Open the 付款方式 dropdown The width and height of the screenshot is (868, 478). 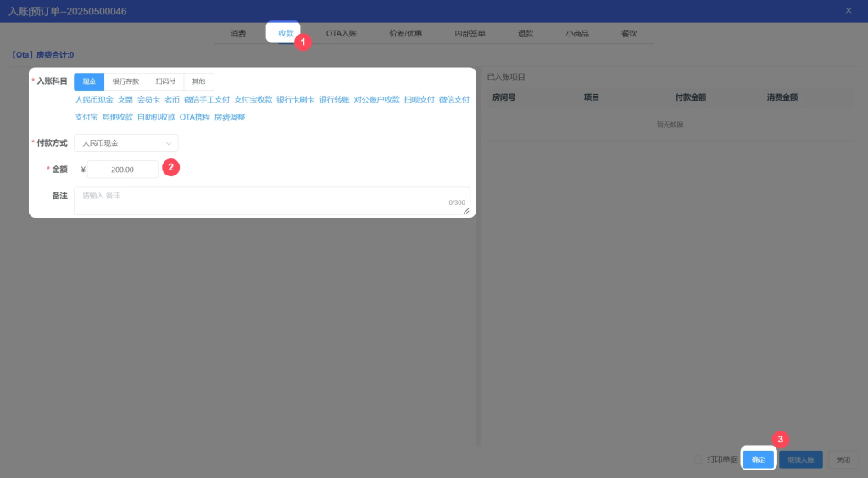125,143
